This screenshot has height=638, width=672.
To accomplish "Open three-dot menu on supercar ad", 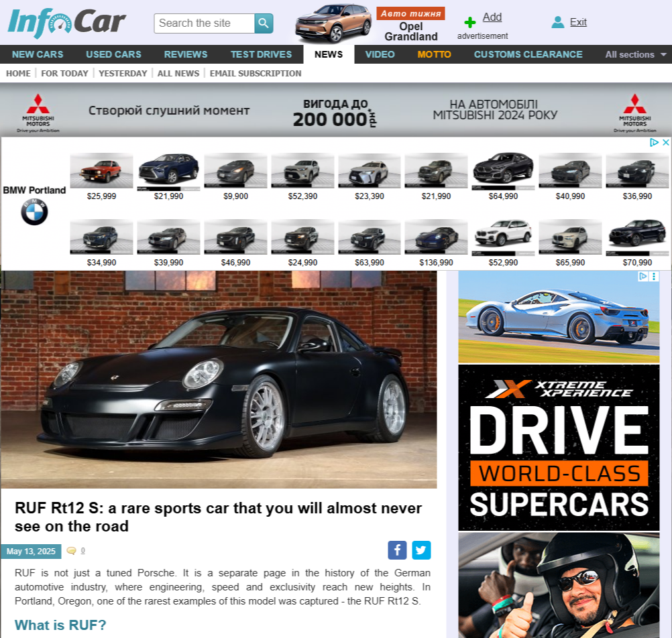I will (654, 277).
